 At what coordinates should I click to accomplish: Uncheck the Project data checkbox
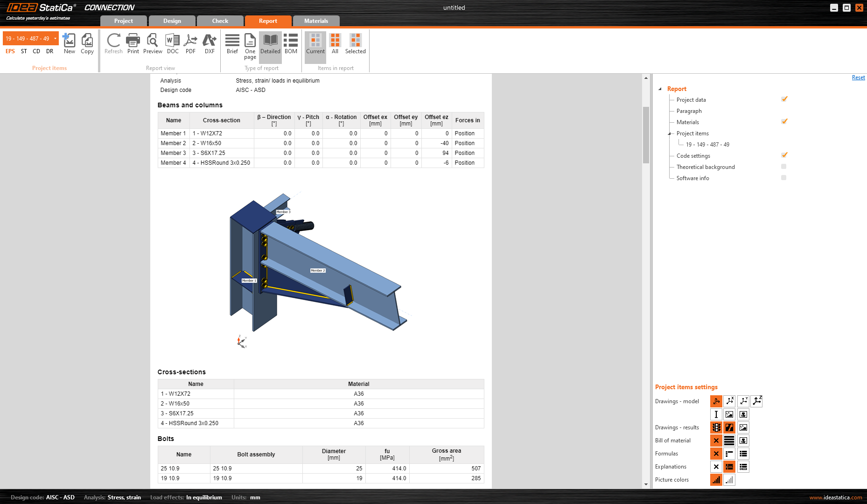[784, 99]
